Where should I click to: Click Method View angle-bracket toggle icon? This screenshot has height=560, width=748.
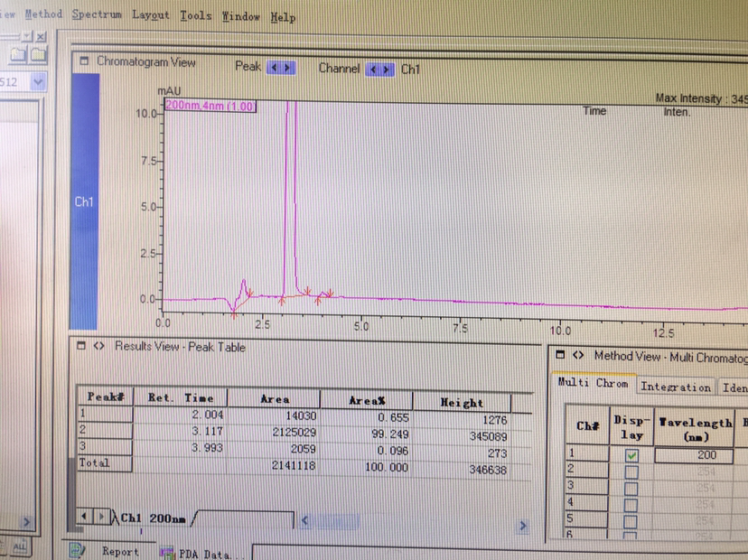[x=578, y=355]
